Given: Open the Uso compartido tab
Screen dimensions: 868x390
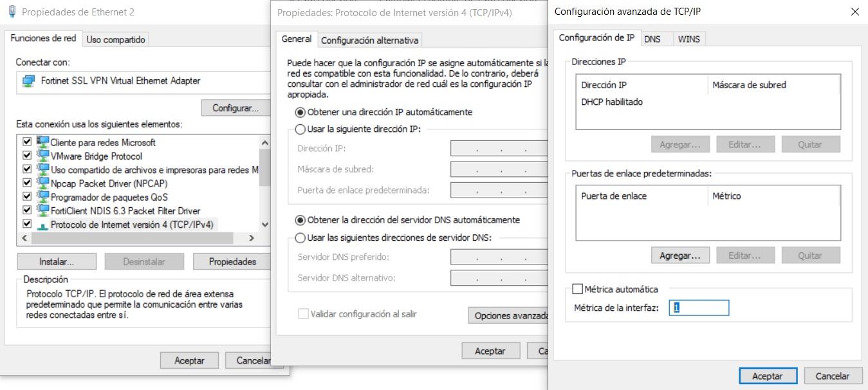Looking at the screenshot, I should (x=116, y=40).
